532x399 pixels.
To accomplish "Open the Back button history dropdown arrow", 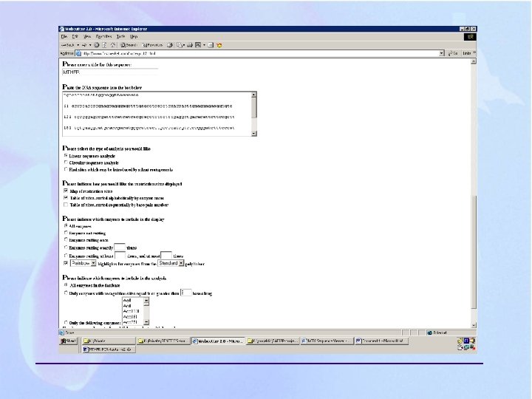I will tap(78, 45).
